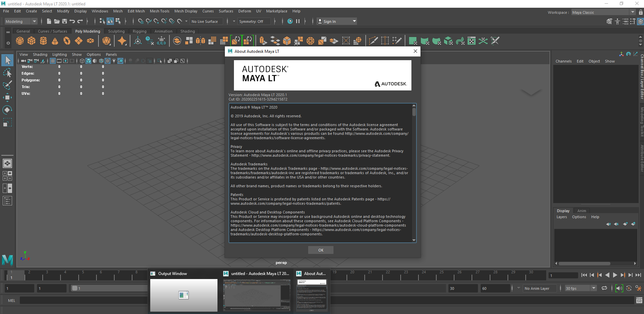
Task: Toggle the film gate viewport button
Action: [x=59, y=61]
